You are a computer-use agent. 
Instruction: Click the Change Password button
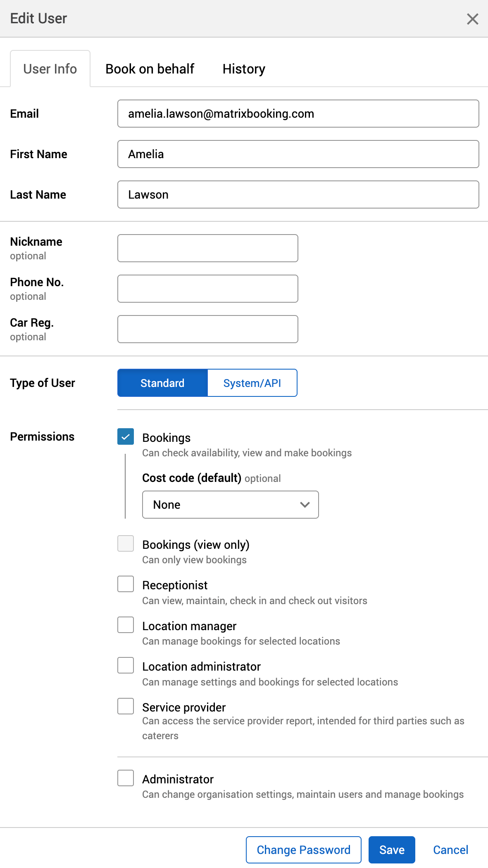pos(303,849)
